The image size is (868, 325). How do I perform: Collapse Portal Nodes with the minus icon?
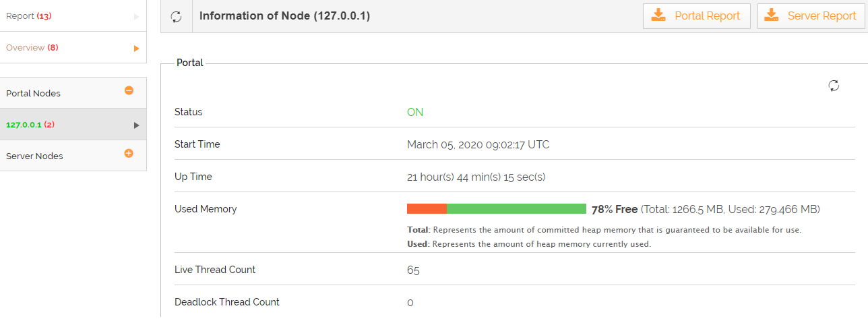click(x=129, y=90)
